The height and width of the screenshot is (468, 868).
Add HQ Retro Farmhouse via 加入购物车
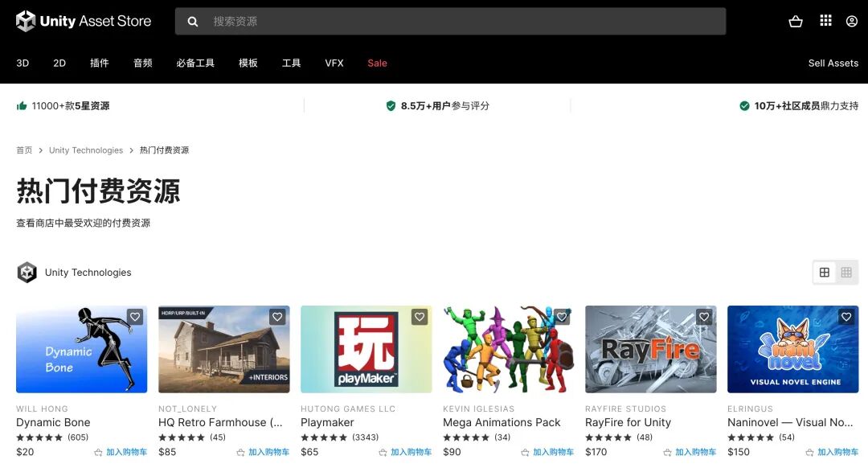269,453
